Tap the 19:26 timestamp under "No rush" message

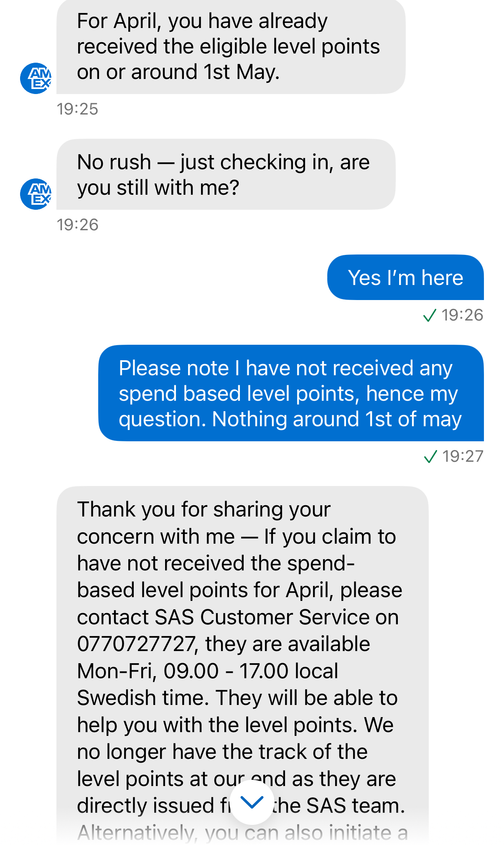coord(77,225)
